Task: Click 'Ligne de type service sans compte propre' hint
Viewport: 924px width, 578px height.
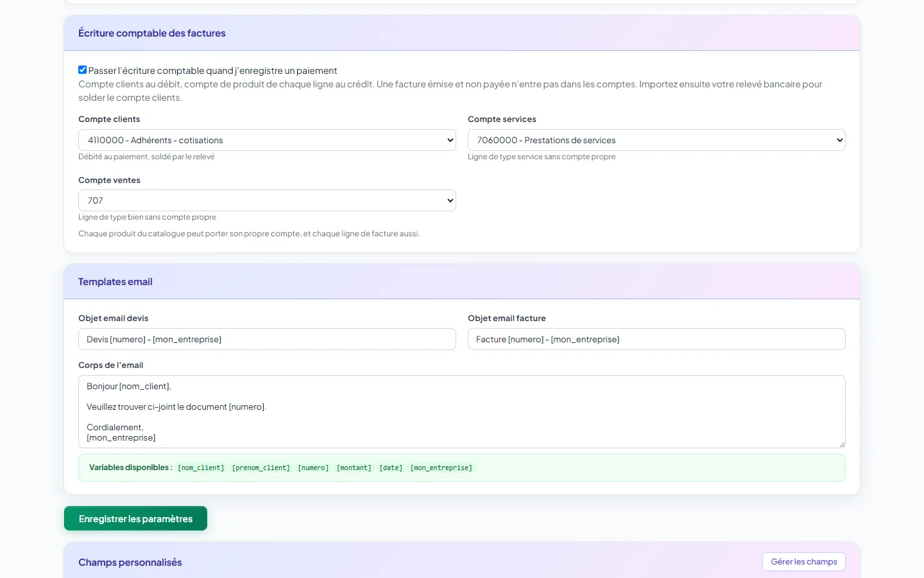Action: 542,157
